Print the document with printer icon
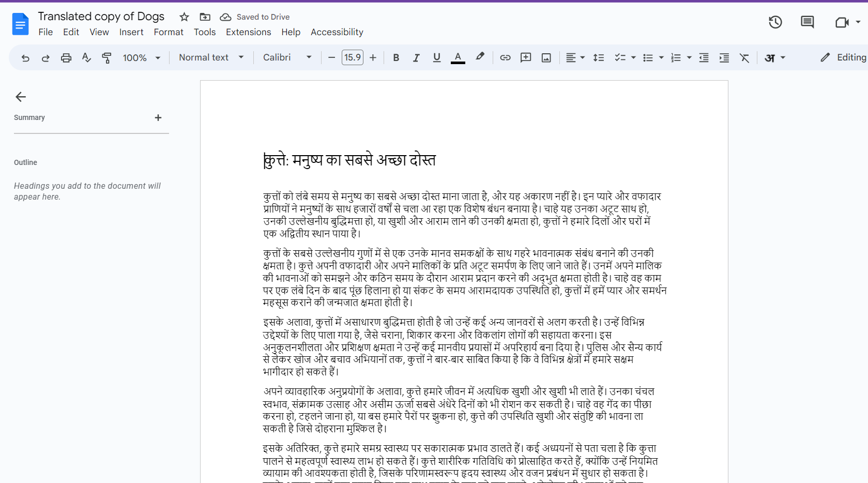The width and height of the screenshot is (868, 483). click(66, 58)
